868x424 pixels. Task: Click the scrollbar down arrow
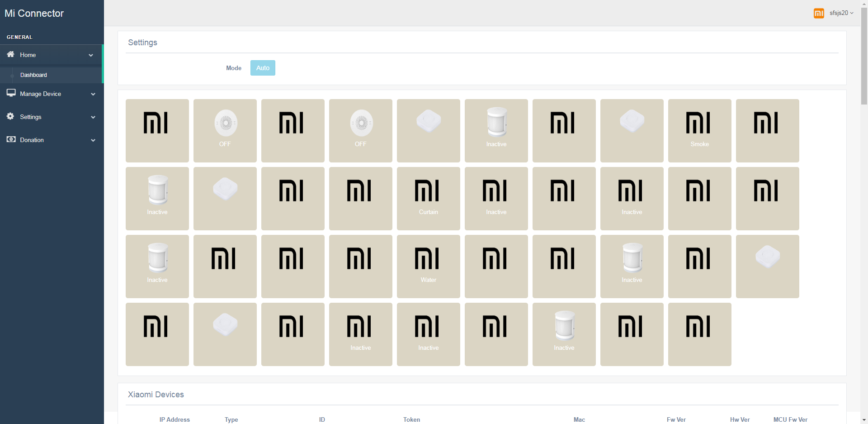[864, 420]
